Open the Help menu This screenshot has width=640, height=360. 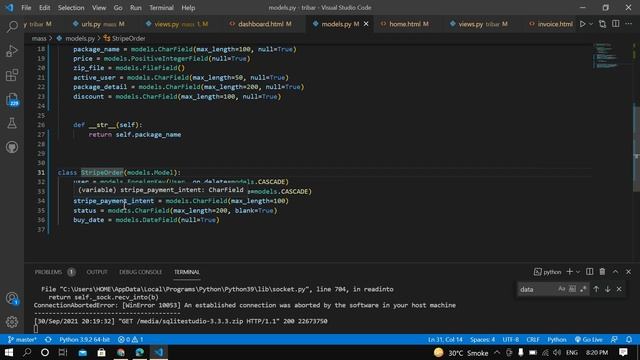[x=188, y=8]
